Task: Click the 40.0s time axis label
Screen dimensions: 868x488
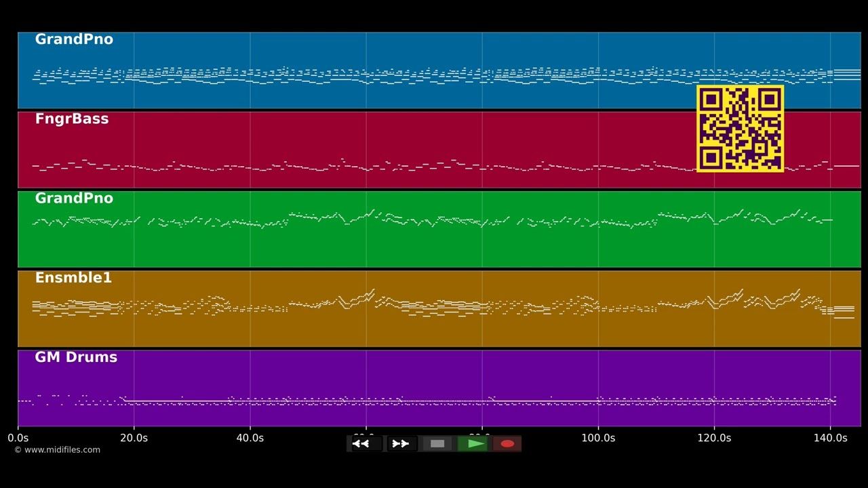Action: (250, 438)
